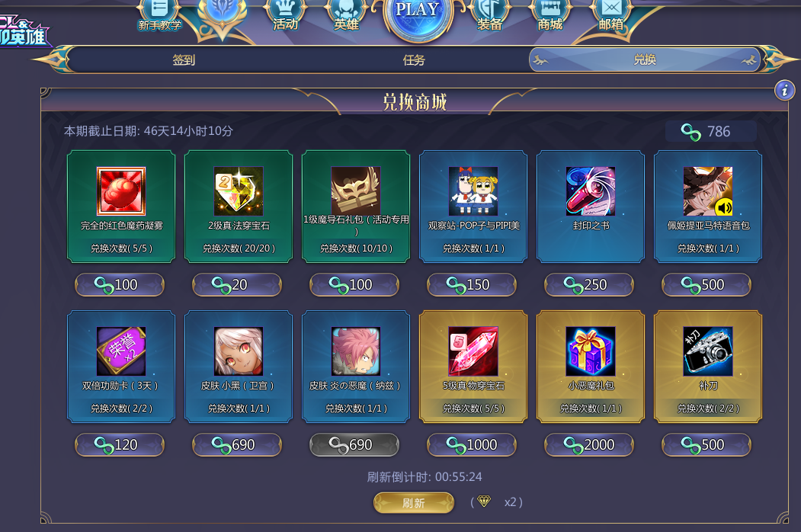Buy 封印之书 for 250 points
Viewport: 801px width, 532px height.
point(589,284)
